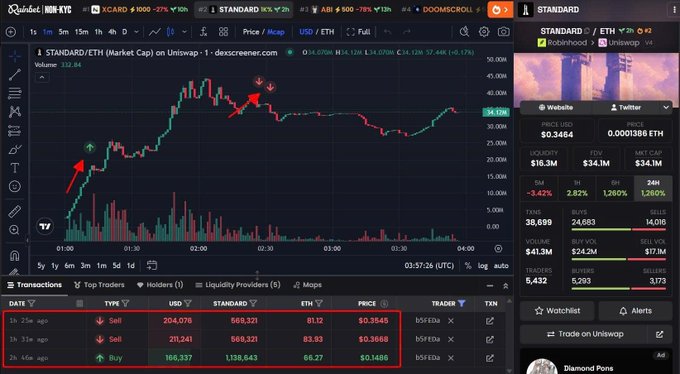Switch to the Top Traders tab
The image size is (680, 374).
coord(99,285)
